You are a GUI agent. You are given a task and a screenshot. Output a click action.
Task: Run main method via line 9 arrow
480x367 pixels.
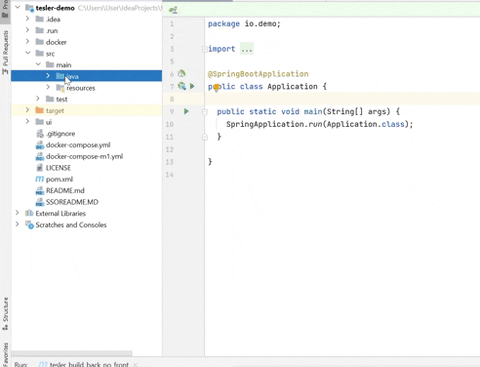coord(186,111)
